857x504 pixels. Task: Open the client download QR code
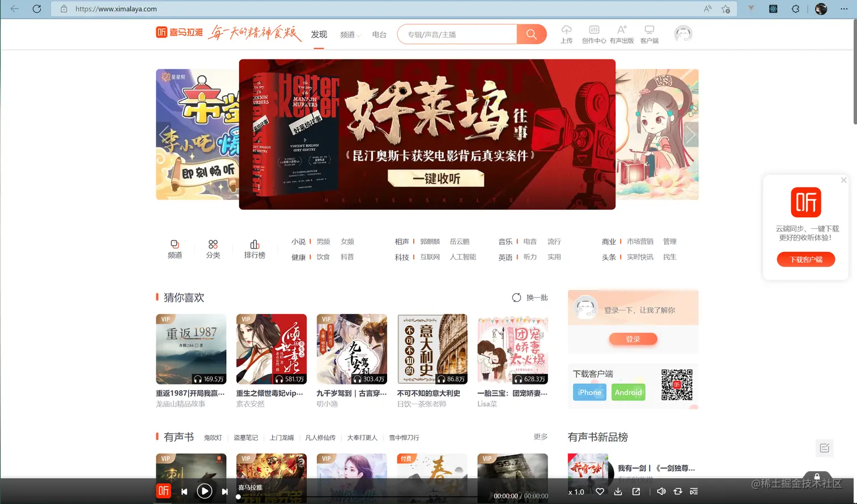click(677, 385)
